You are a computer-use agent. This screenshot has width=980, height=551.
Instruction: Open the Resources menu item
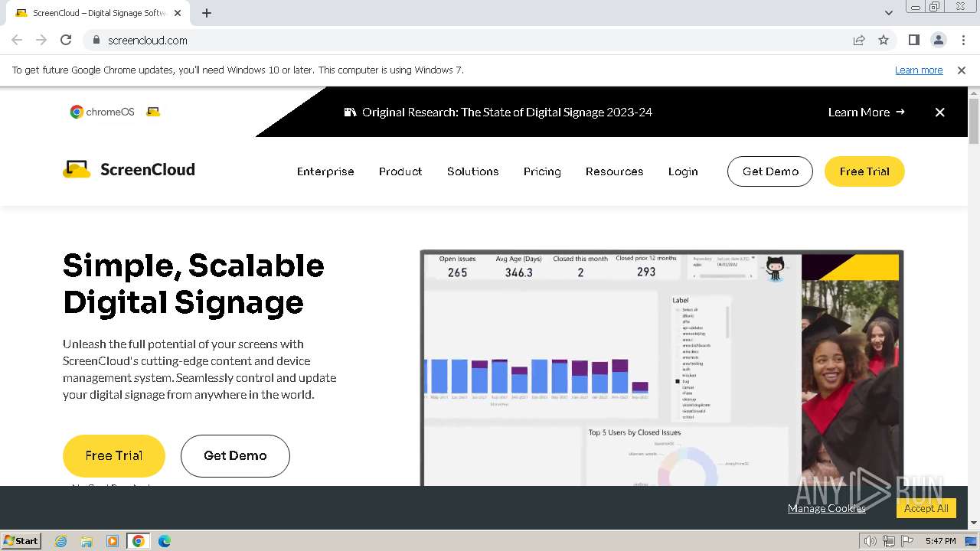(x=614, y=171)
